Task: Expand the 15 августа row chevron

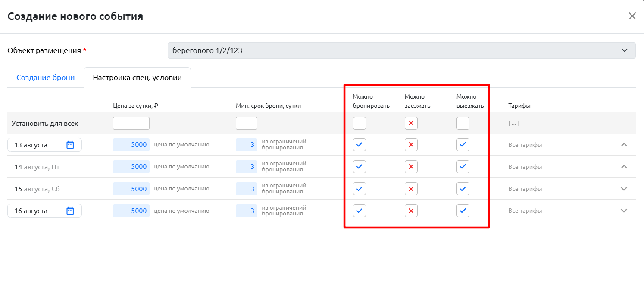Action: (624, 189)
